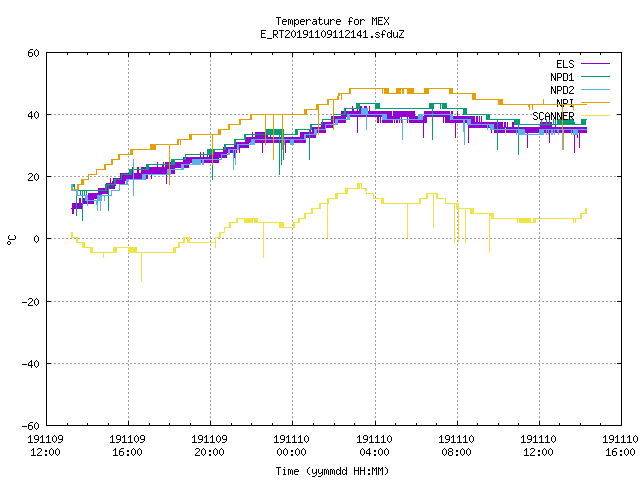Click the x-axis tick label 191109 16:00

[x=127, y=446]
